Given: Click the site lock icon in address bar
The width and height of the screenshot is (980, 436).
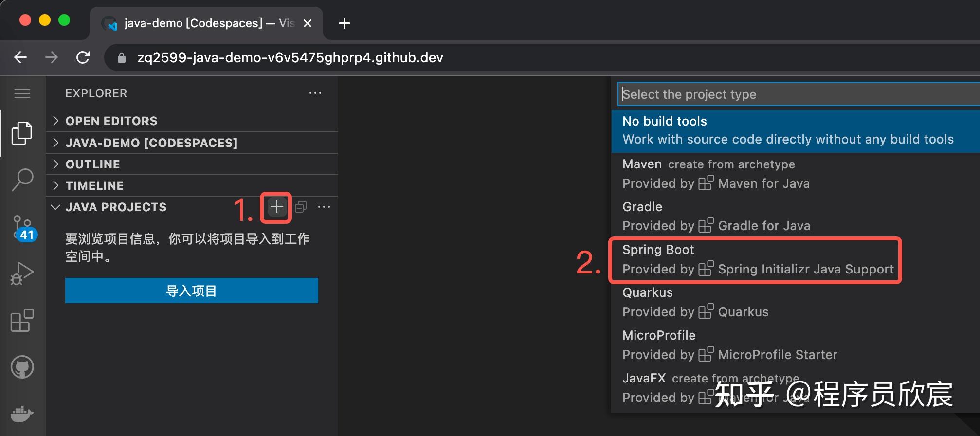Looking at the screenshot, I should click(x=122, y=58).
